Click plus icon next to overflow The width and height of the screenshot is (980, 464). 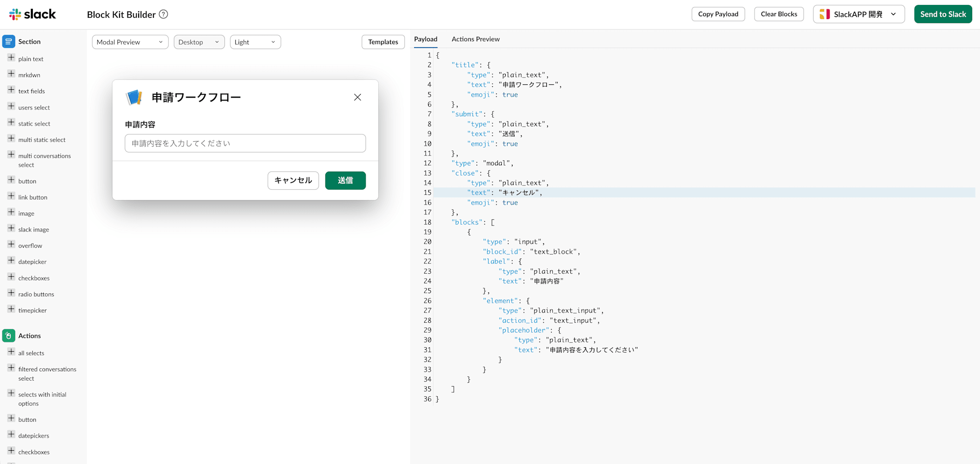coord(11,245)
